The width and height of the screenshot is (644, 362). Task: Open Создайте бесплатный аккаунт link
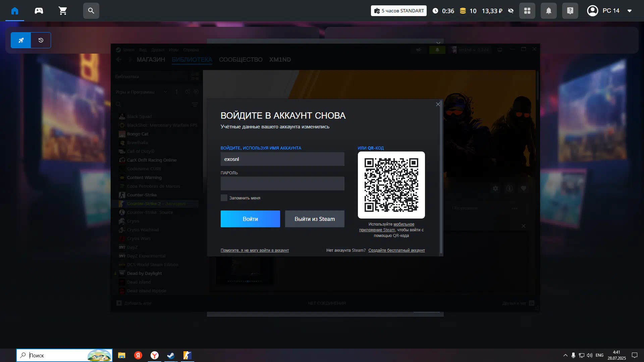[396, 250]
